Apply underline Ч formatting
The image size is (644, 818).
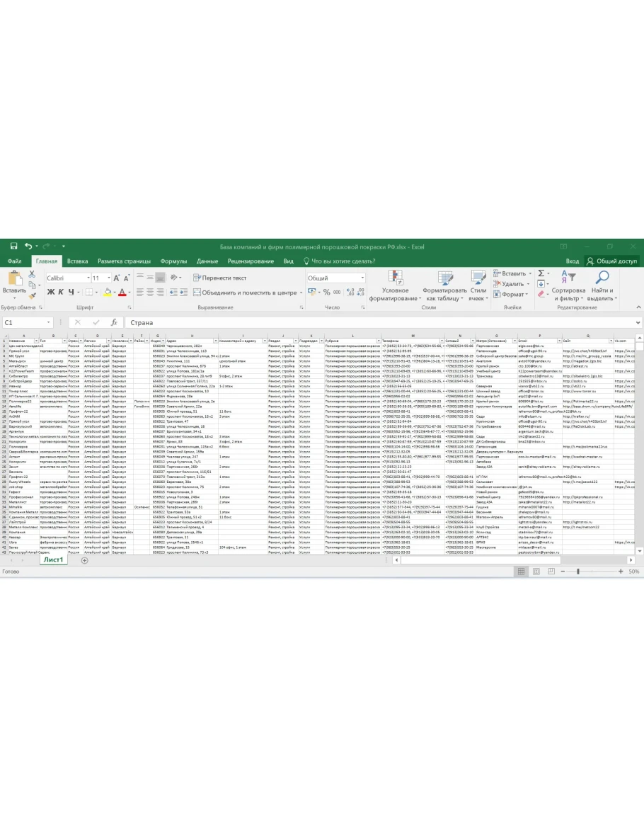71,292
